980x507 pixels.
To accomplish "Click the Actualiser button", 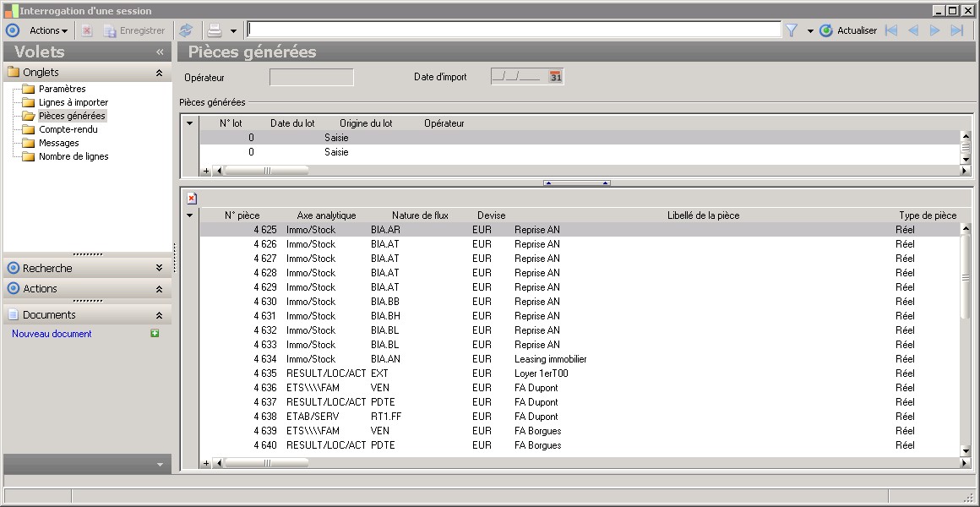I will coord(848,30).
